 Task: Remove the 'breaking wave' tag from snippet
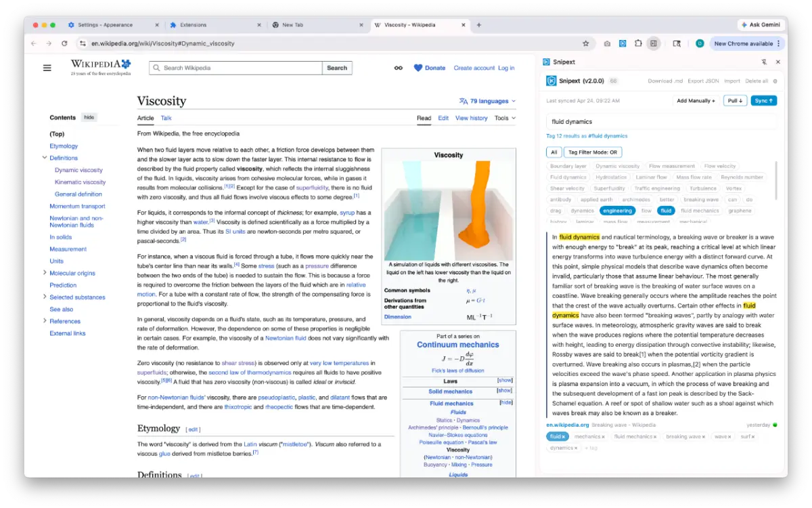(704, 437)
